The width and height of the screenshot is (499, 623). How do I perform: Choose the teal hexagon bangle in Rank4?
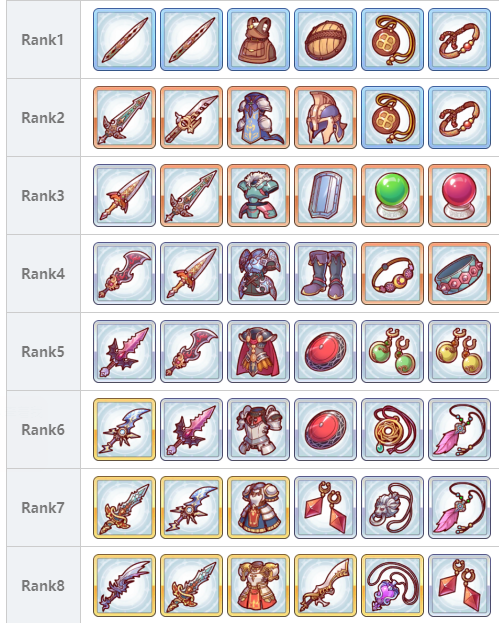[x=460, y=273]
